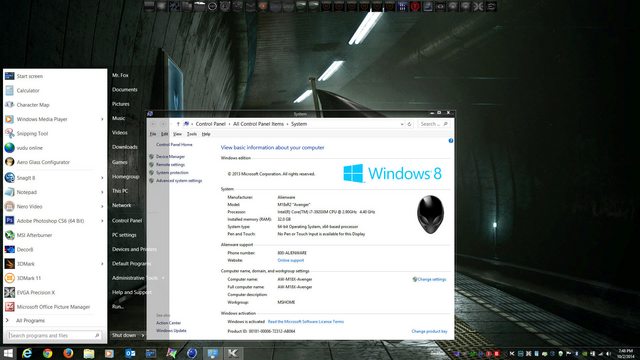Viewport: 640px width, 360px height.
Task: Open the File menu in System window
Action: (x=153, y=134)
